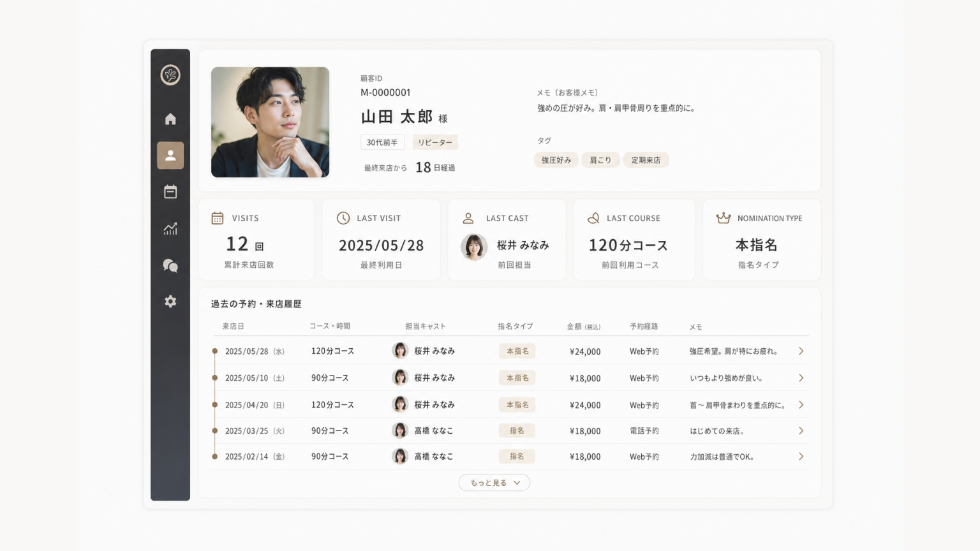Viewport: 980px width, 551px height.
Task: Click the 30代前半 badge
Action: tap(382, 143)
